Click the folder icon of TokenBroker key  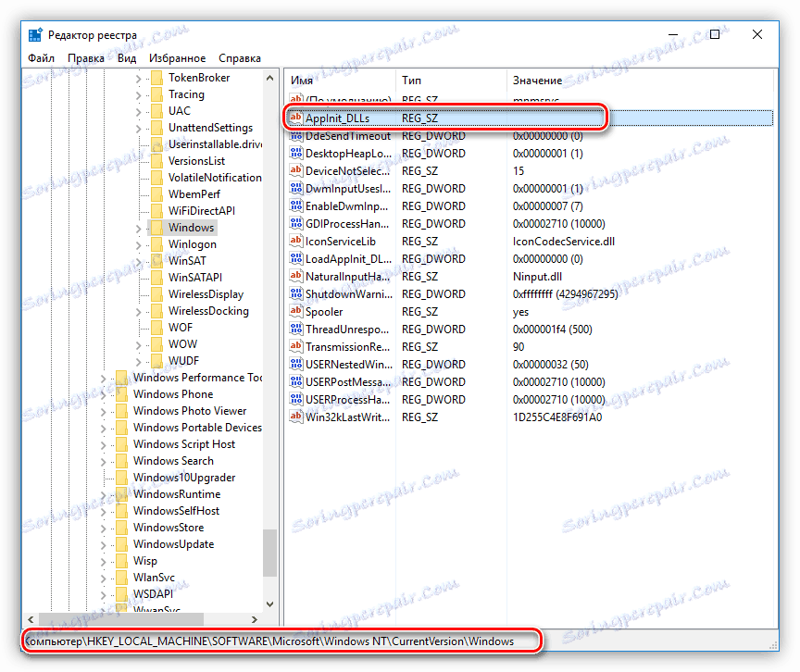pyautogui.click(x=157, y=78)
